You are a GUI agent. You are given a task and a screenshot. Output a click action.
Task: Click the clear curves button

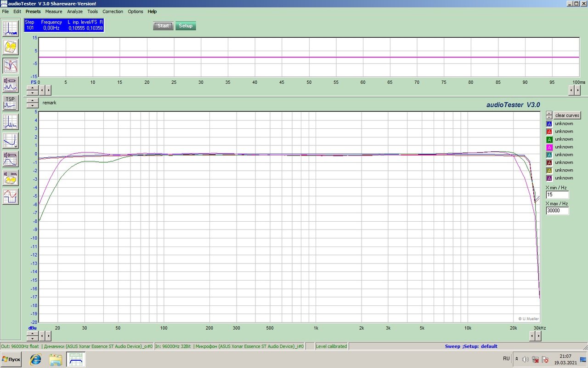pyautogui.click(x=567, y=115)
